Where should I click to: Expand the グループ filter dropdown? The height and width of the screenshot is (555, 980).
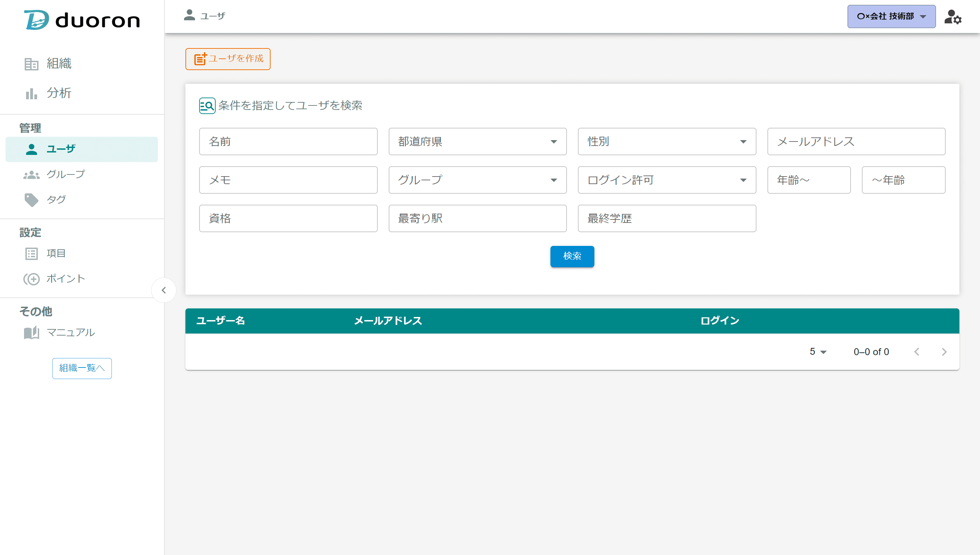click(x=477, y=180)
